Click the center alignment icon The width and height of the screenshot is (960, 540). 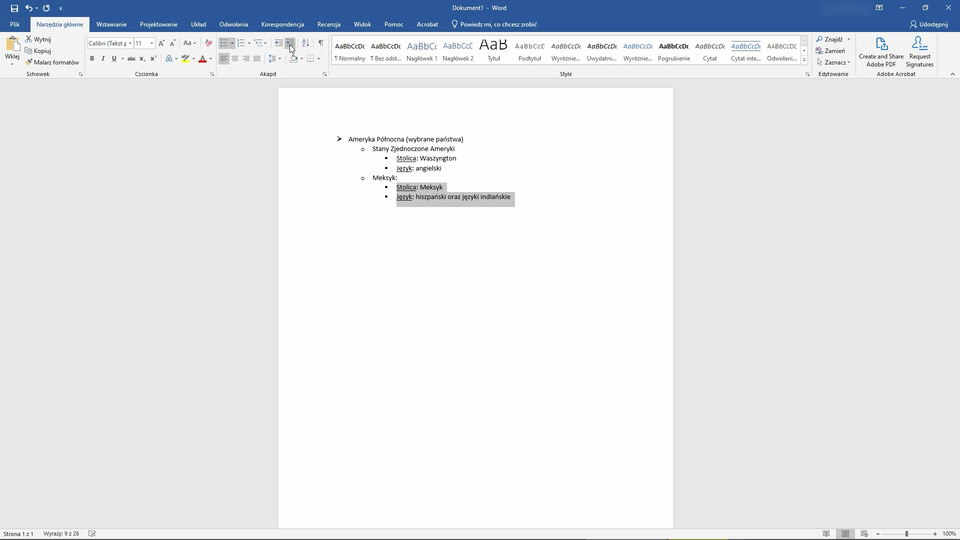pos(235,59)
